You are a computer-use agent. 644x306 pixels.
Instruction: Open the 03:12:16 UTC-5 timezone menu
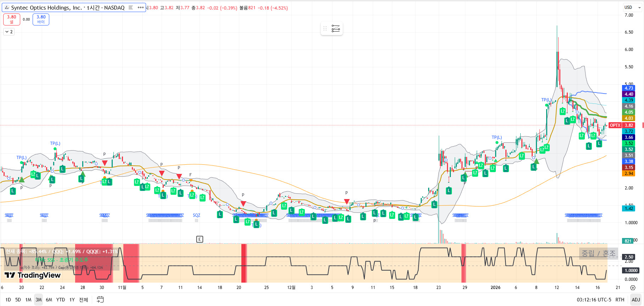(x=594, y=300)
